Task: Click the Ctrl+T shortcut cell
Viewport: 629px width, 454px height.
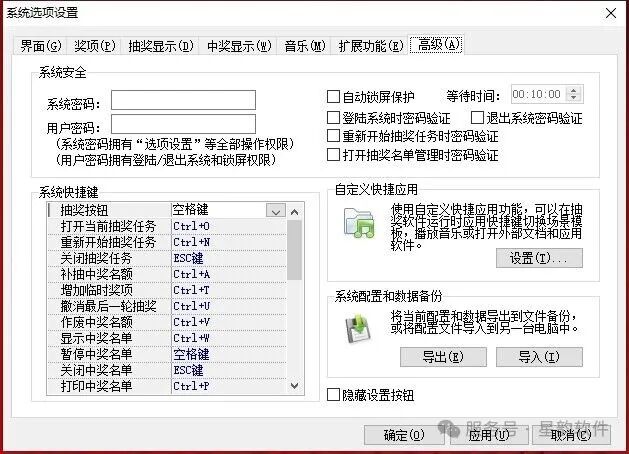Action: (x=229, y=290)
